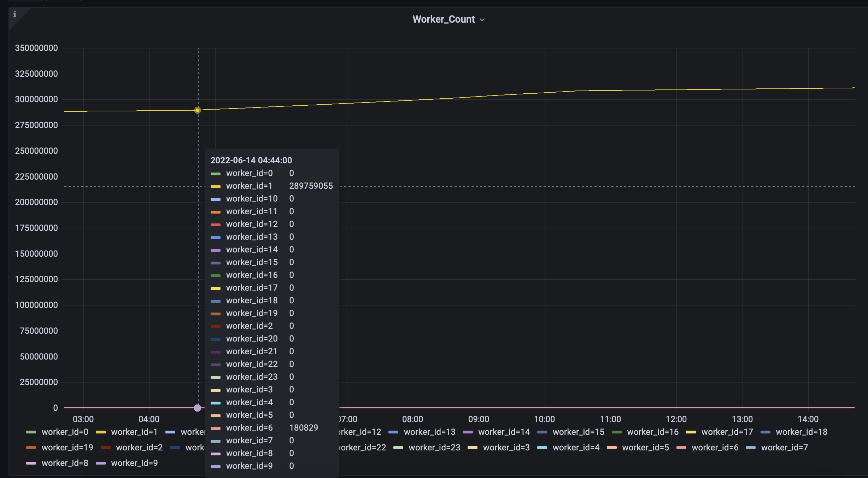Toggle worker_id=9 visibility from the legend
868x478 pixels.
(135, 463)
